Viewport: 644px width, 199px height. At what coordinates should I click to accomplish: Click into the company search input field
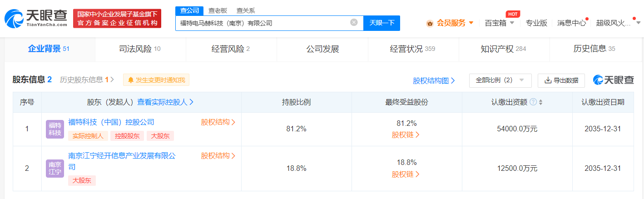tap(263, 23)
